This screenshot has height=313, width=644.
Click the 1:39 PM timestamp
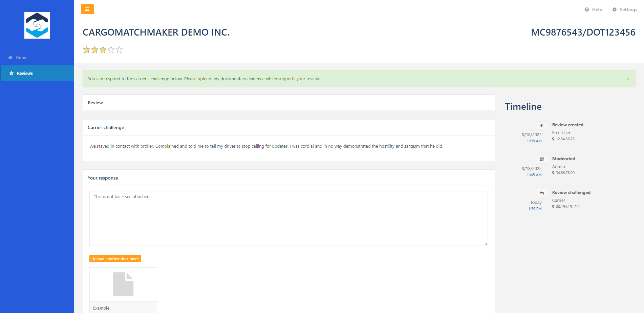click(535, 209)
